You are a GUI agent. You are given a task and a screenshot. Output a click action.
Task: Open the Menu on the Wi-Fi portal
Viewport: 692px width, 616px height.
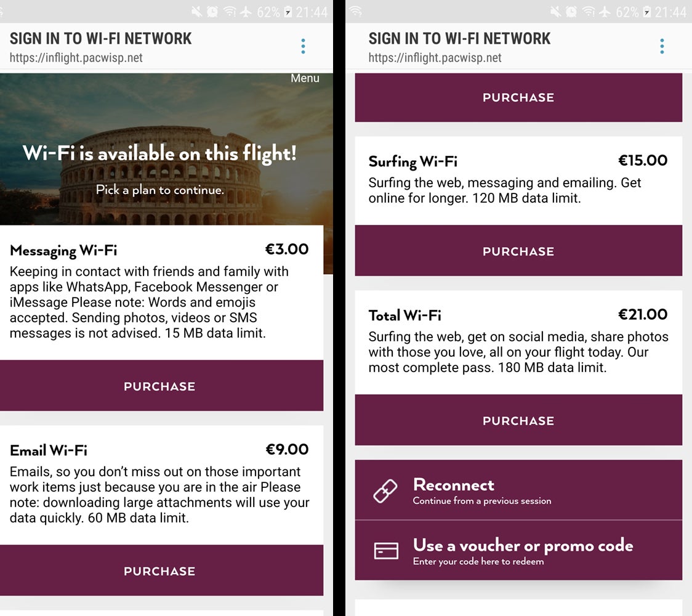305,78
